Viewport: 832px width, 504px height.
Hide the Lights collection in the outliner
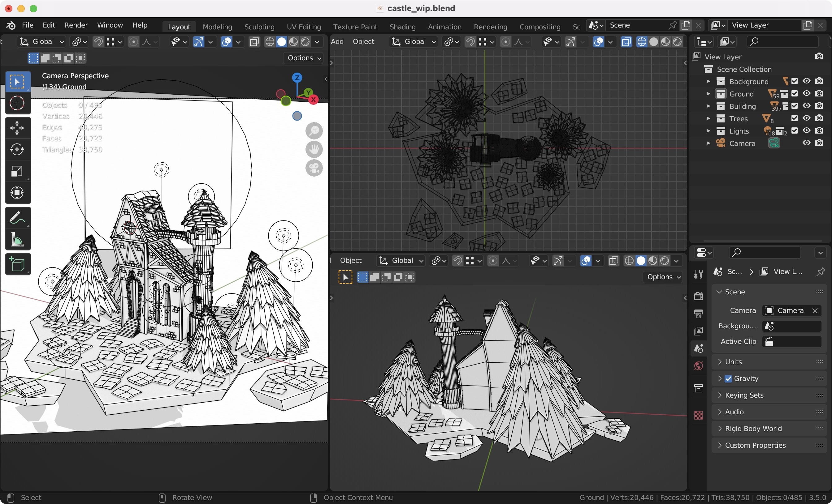coord(806,131)
